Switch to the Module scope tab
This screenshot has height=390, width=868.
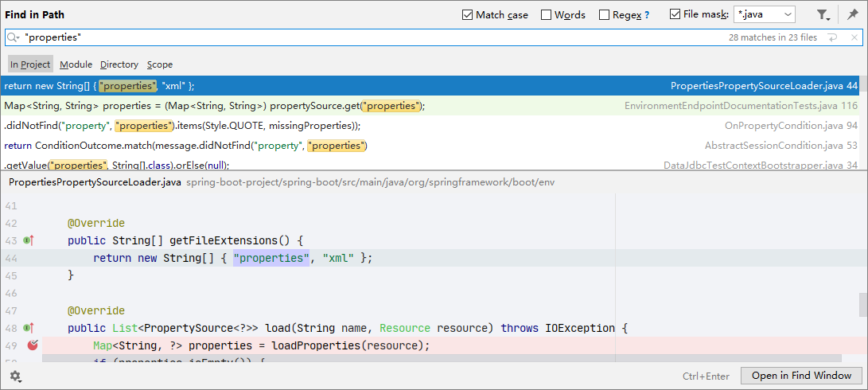coord(76,64)
